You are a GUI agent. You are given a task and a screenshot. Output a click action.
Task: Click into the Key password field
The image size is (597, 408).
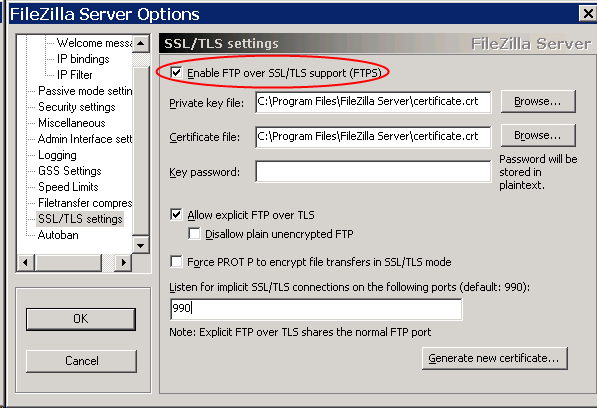click(373, 172)
